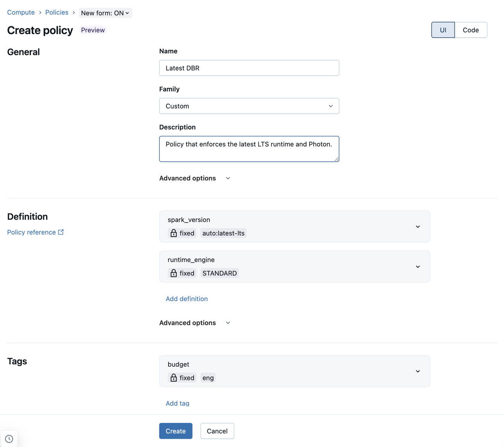Click Add definition below runtime_engine
This screenshot has height=447, width=504.
pyautogui.click(x=186, y=299)
